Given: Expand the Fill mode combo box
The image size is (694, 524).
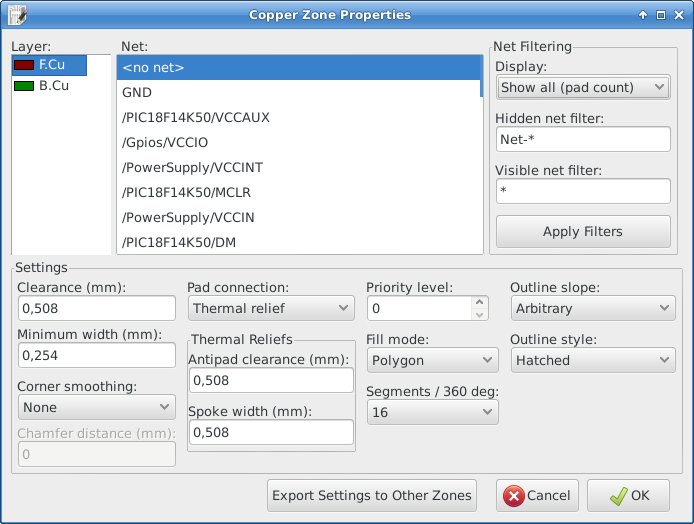Looking at the screenshot, I should pos(431,360).
